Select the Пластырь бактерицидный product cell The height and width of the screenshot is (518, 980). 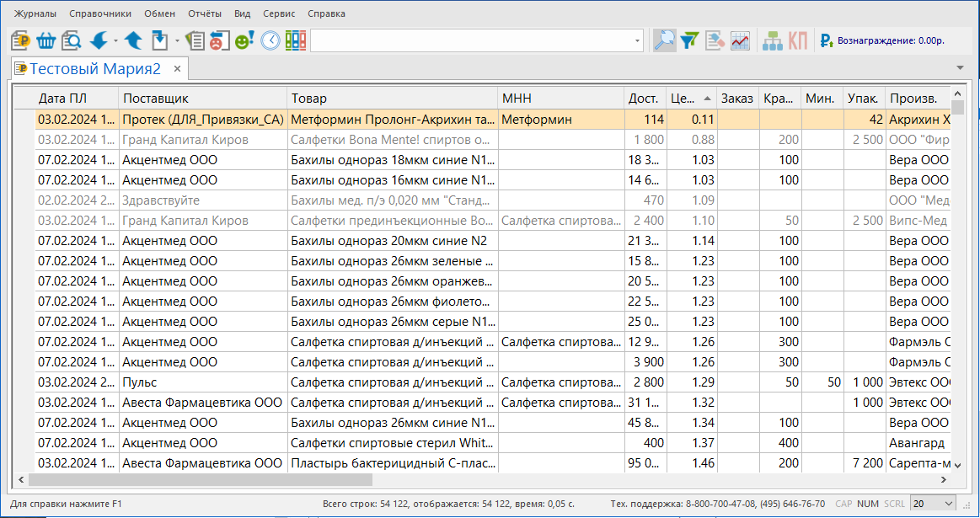click(x=393, y=463)
